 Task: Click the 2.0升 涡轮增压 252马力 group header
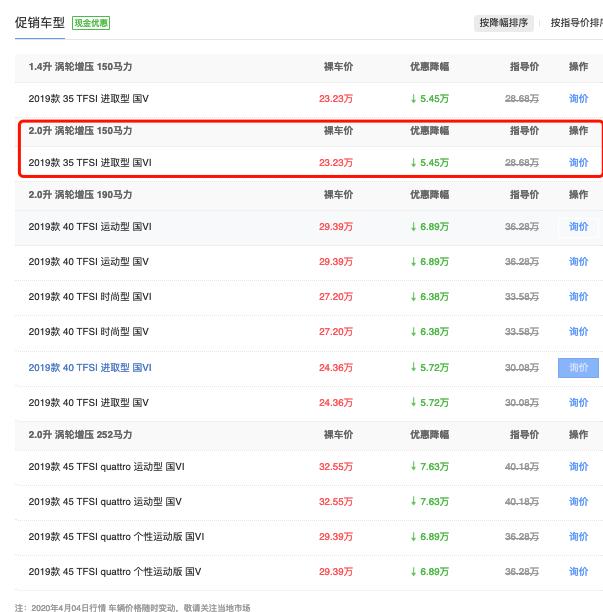[x=80, y=435]
